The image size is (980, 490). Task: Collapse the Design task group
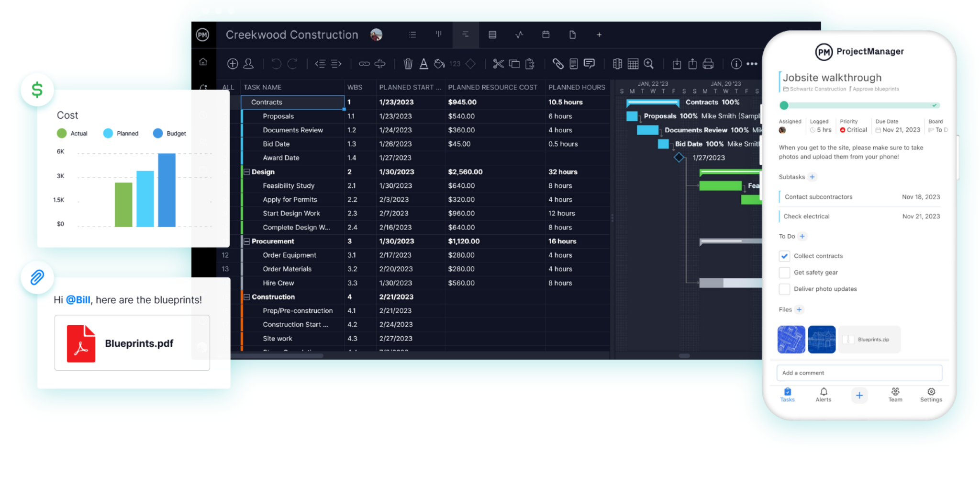(x=247, y=172)
